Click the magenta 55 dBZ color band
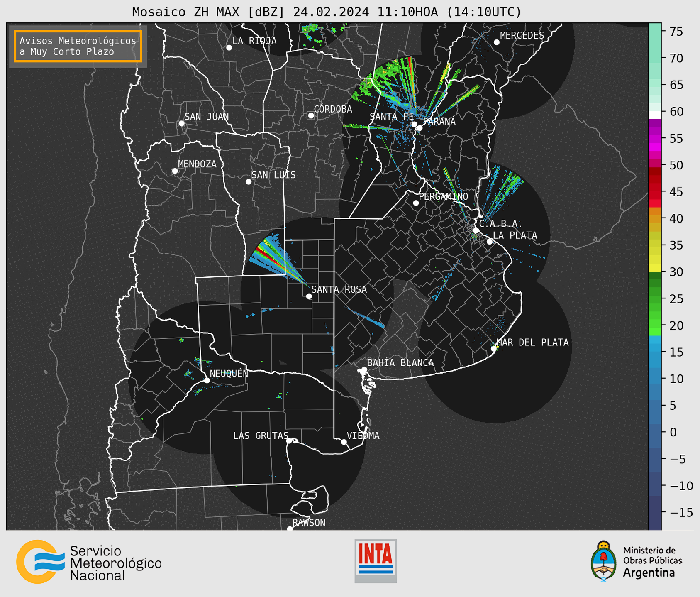 click(x=655, y=138)
